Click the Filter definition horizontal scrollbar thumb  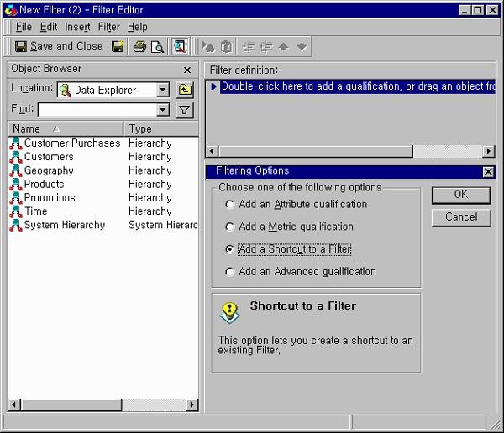(x=316, y=151)
